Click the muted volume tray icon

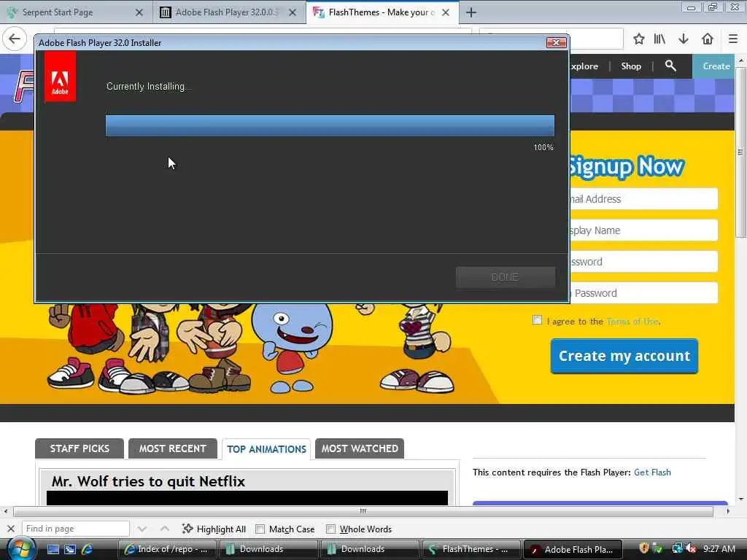pyautogui.click(x=691, y=549)
